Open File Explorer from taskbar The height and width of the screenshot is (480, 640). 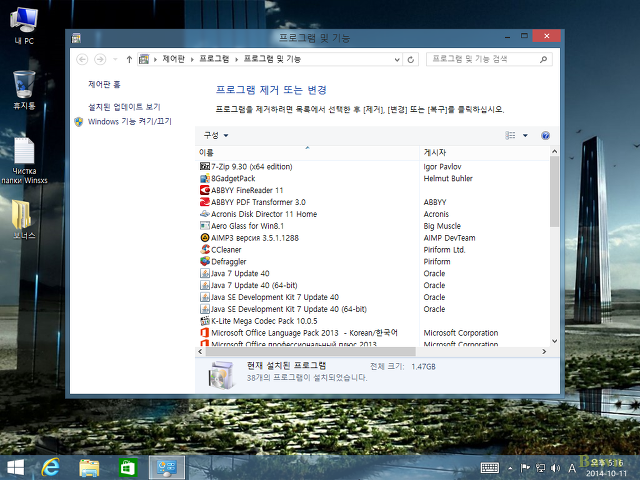(89, 468)
